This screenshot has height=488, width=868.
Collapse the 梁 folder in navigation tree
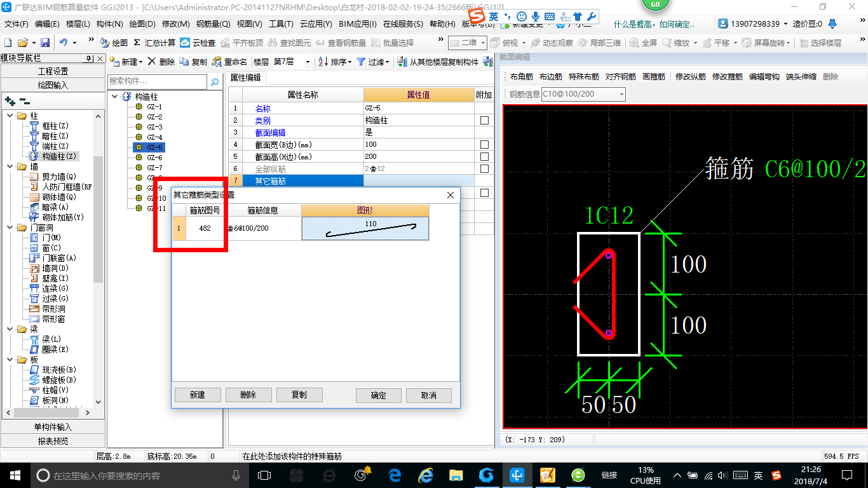pyautogui.click(x=10, y=329)
